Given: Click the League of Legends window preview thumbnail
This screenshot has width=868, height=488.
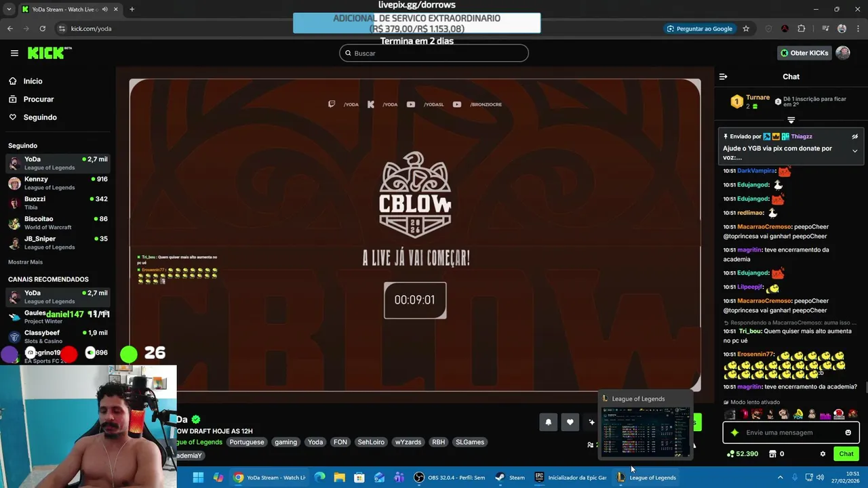Looking at the screenshot, I should (646, 431).
